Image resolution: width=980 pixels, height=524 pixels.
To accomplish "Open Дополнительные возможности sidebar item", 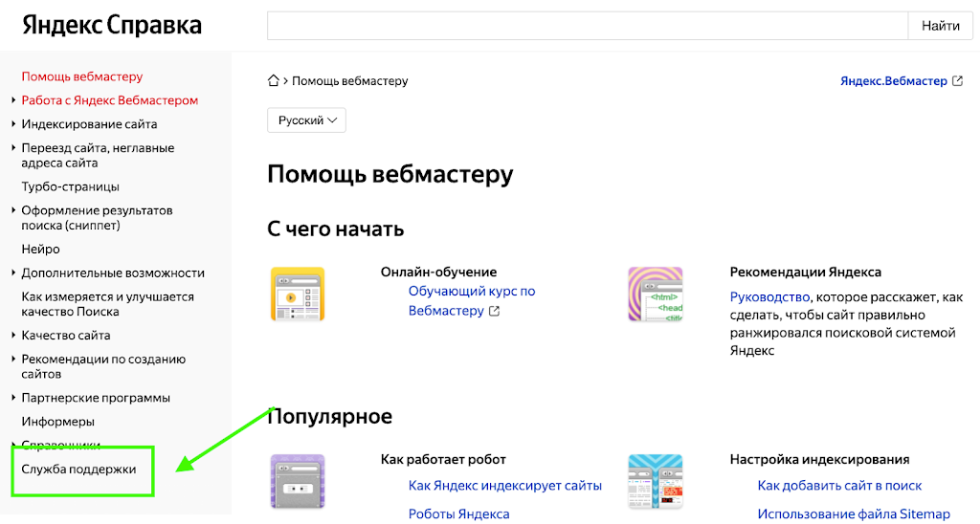I will coord(113,273).
